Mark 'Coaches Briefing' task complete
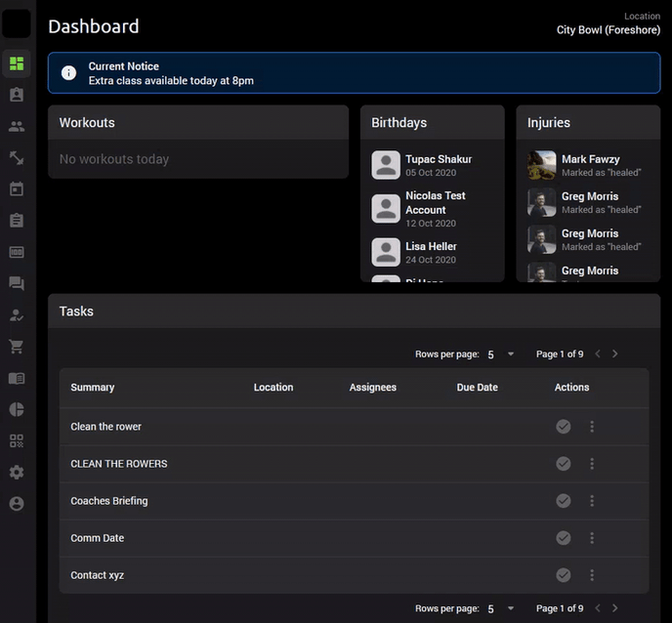 564,501
